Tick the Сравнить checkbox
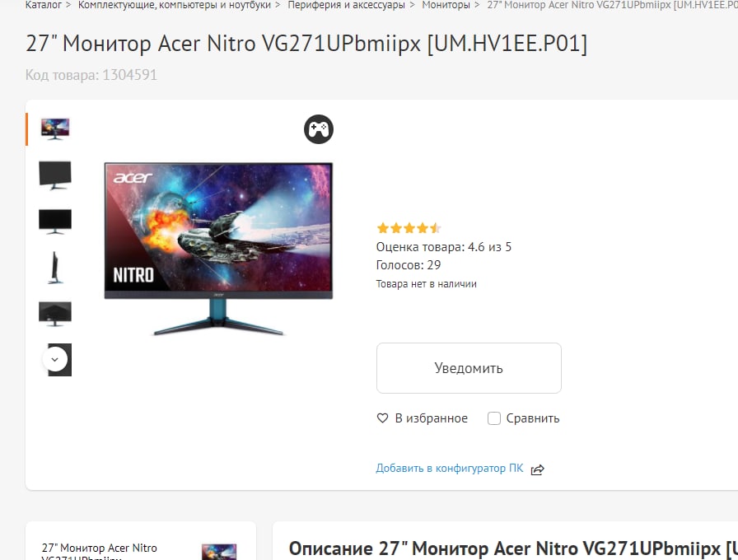738x560 pixels. click(493, 418)
